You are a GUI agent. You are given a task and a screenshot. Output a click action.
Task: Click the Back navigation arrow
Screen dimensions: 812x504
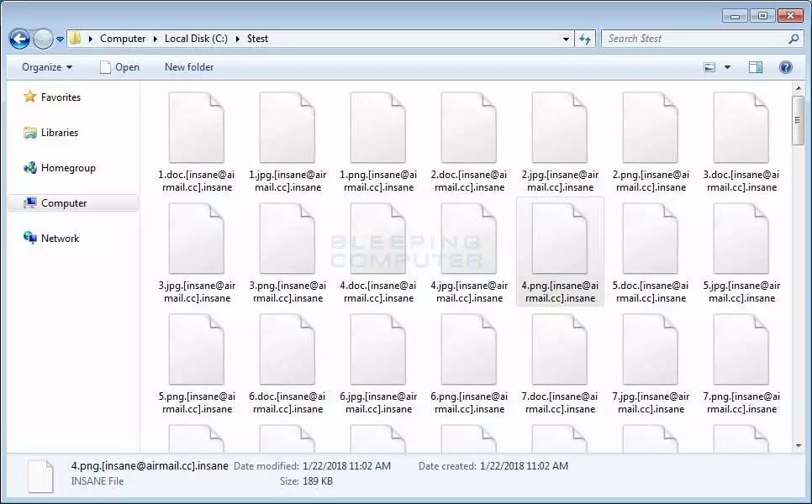point(19,39)
